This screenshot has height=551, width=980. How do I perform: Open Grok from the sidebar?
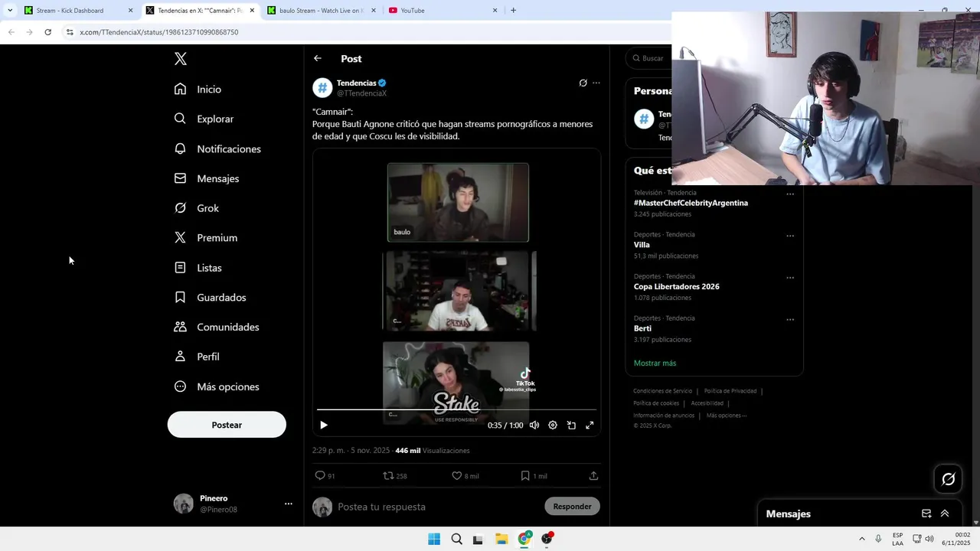[x=197, y=208]
